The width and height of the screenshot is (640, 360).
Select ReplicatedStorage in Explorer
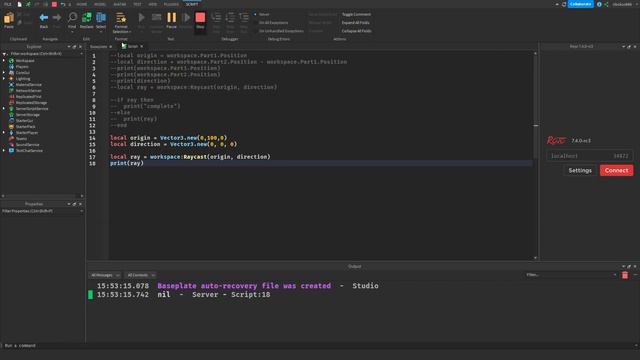pos(31,103)
